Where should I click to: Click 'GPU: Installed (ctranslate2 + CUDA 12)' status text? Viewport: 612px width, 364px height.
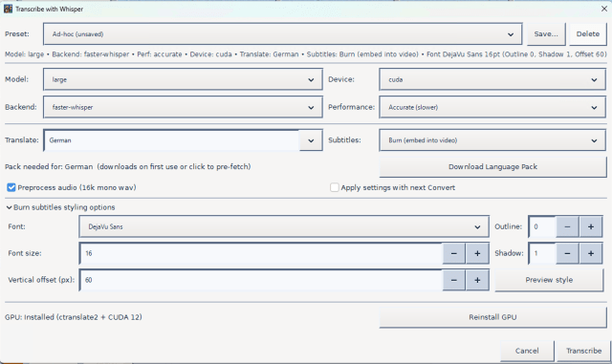coord(74,317)
